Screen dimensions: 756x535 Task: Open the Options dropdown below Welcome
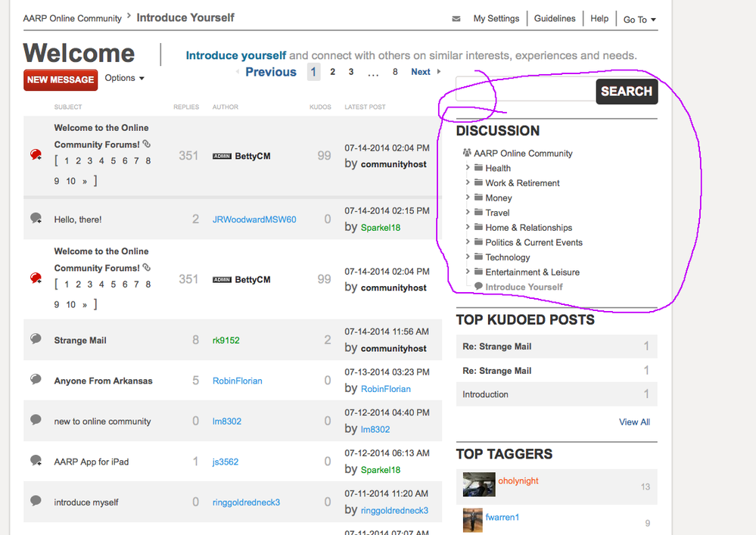pos(123,78)
